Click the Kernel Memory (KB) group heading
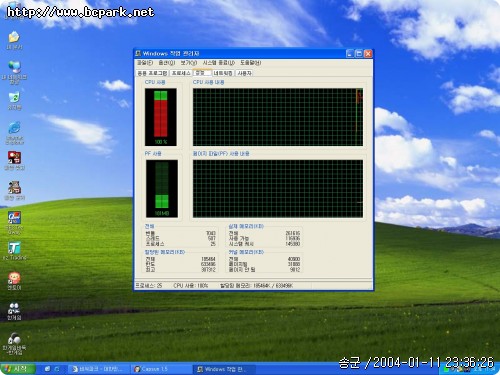This screenshot has height=375, width=500. tap(246, 252)
